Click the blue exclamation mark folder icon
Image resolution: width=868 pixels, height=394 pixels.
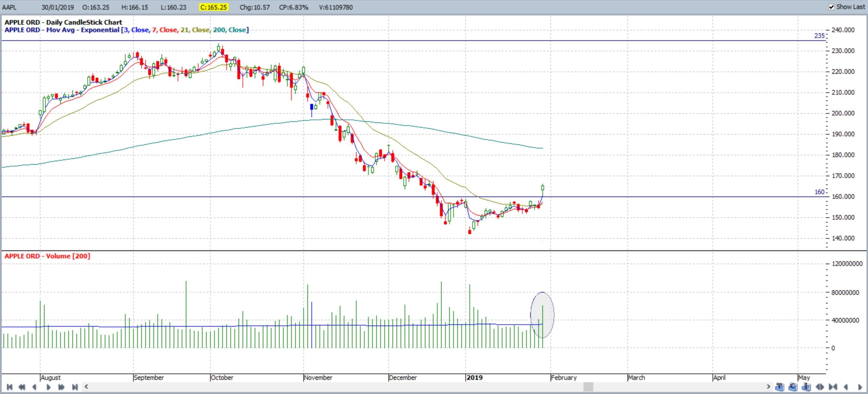pyautogui.click(x=807, y=387)
